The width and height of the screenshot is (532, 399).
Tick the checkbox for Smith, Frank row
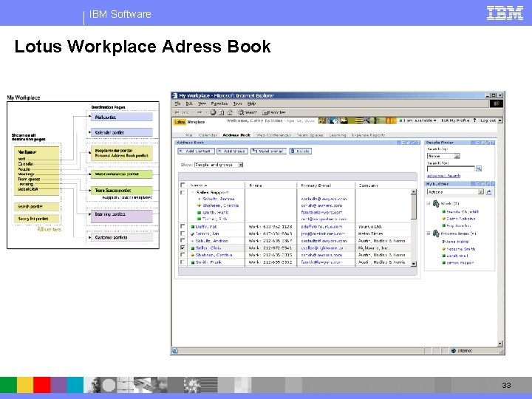[183, 262]
